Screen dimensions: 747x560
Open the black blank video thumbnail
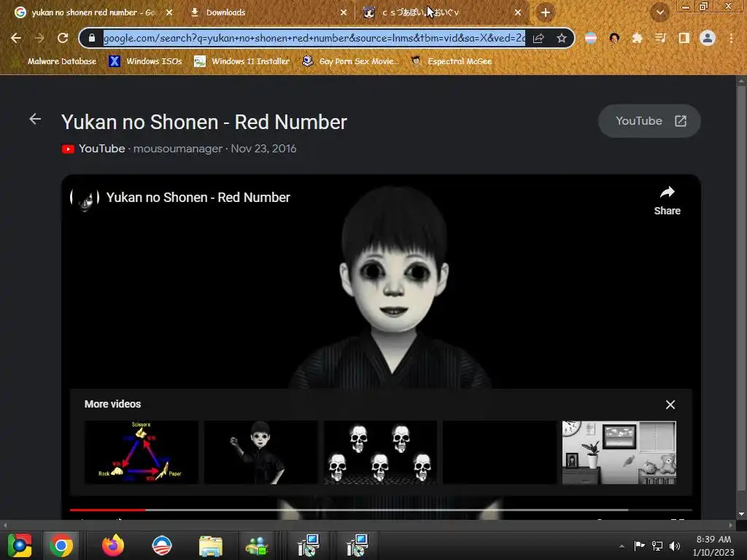pyautogui.click(x=500, y=452)
